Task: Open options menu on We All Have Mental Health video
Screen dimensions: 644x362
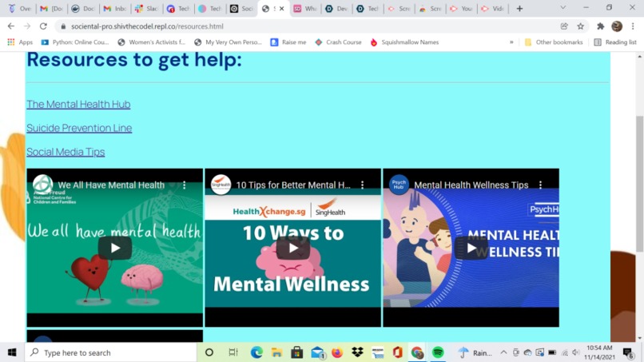Action: [x=185, y=185]
